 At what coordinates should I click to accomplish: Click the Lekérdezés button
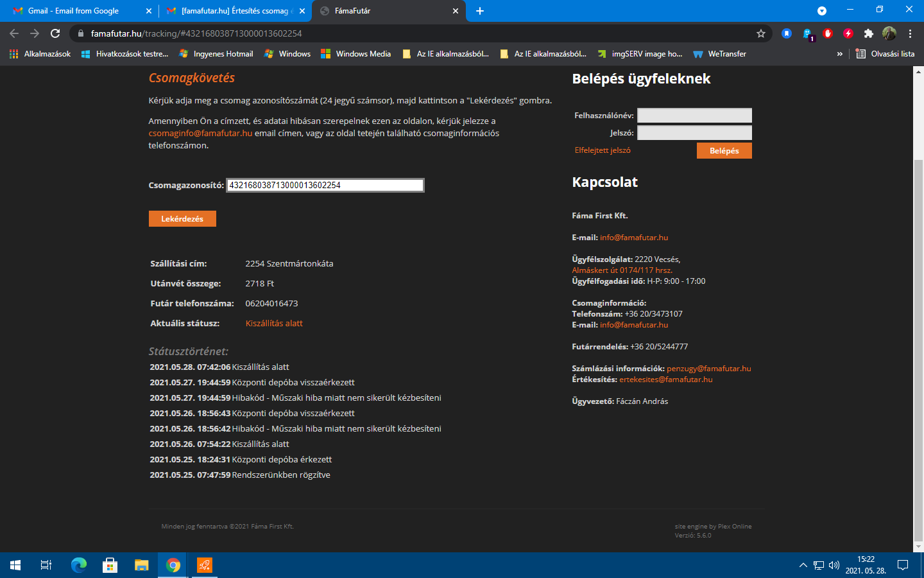coord(182,219)
